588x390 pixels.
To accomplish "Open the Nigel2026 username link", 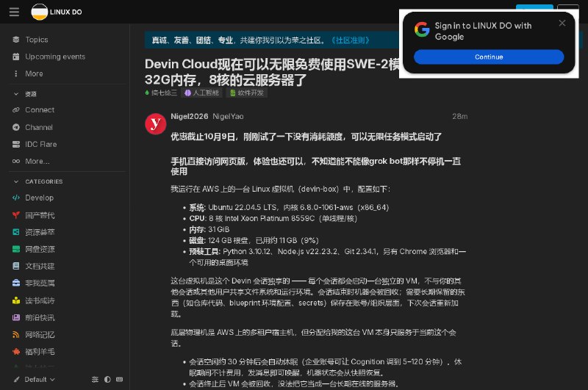I will (x=190, y=117).
